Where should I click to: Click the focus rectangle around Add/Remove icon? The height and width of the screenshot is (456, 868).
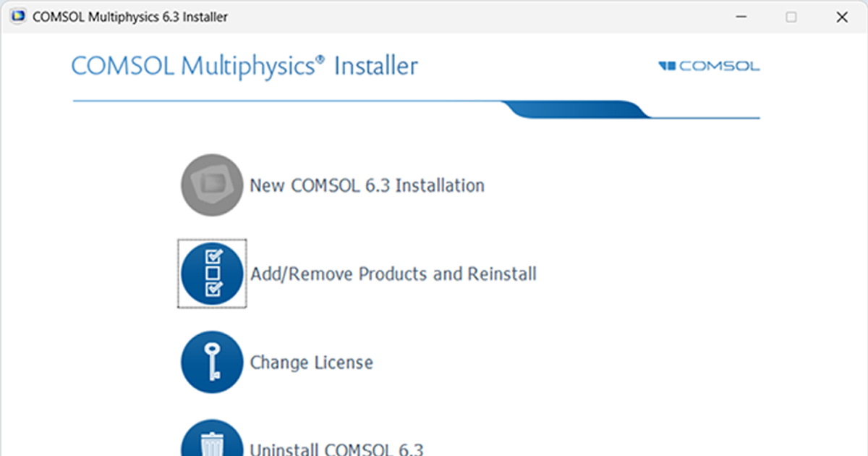(211, 240)
